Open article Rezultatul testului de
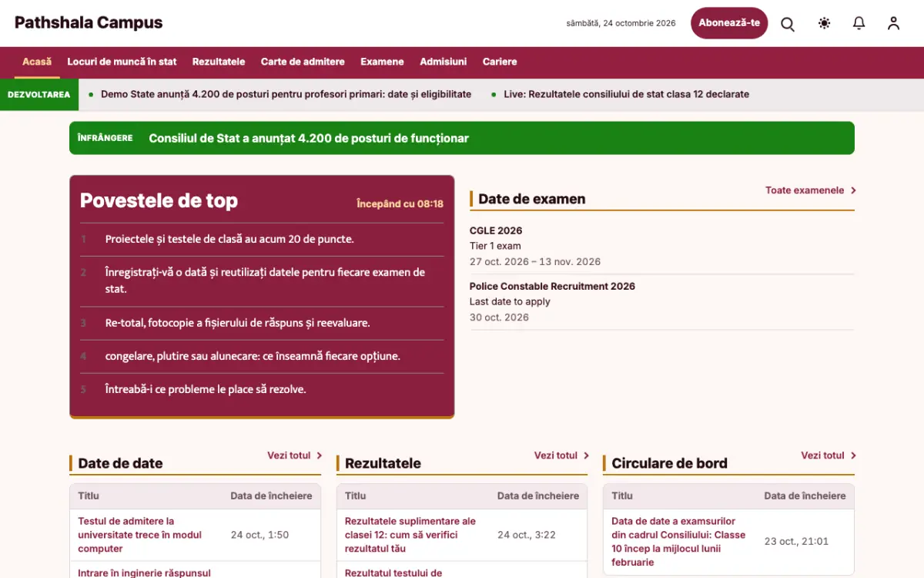 coord(393,573)
